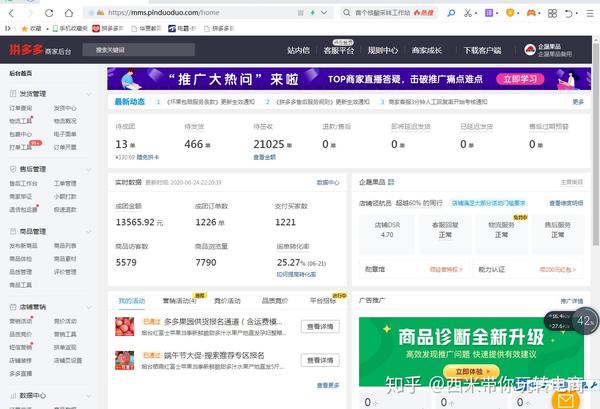Click the star favorites icon in the bookmarks bar
The image size is (600, 409).
[x=24, y=28]
